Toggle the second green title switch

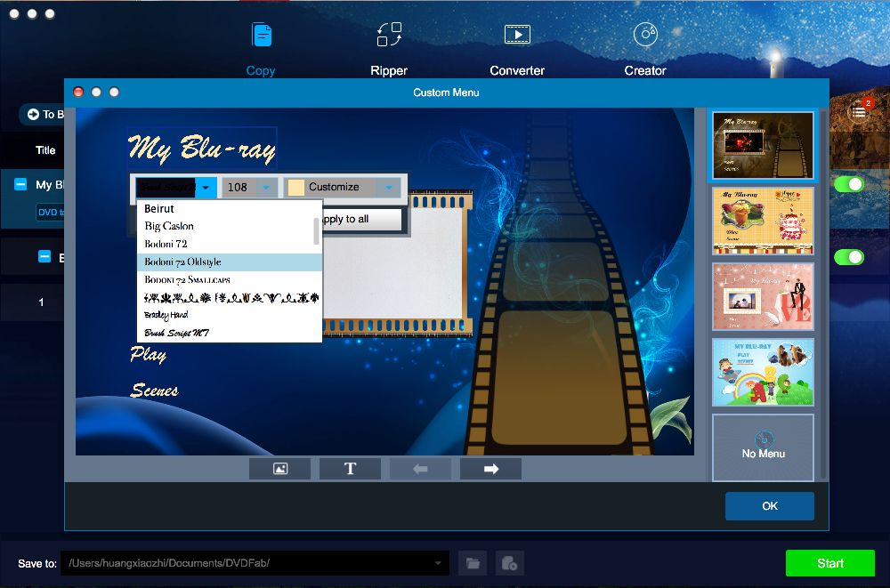[x=849, y=257]
